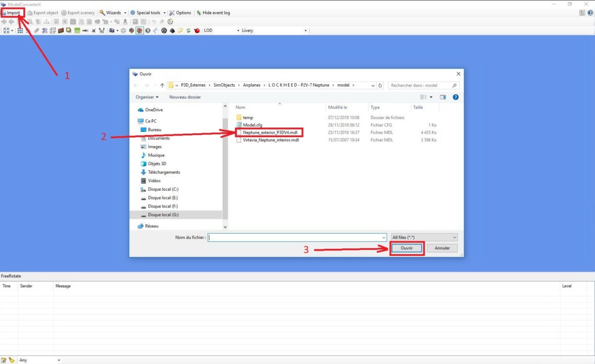
Task: Expand the address bar history dropdown
Action: coord(373,85)
